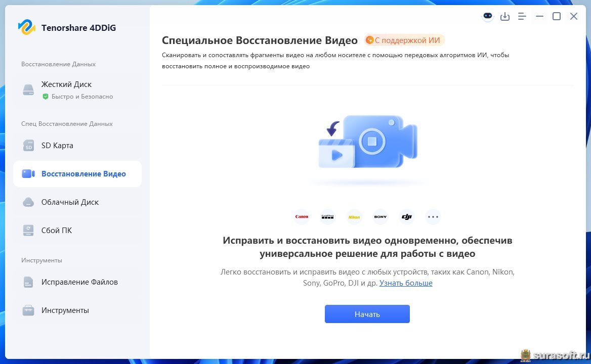
Task: Click the Nikon brand icon
Action: (x=354, y=217)
